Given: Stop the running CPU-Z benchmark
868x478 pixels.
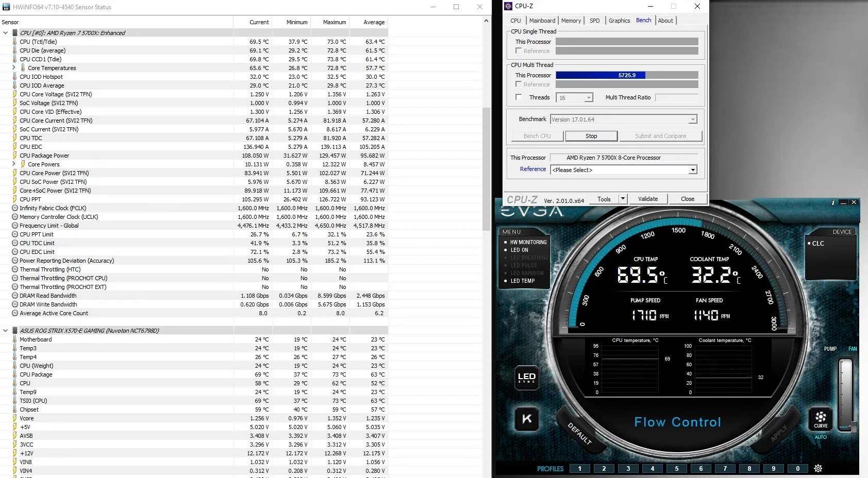Looking at the screenshot, I should 591,136.
